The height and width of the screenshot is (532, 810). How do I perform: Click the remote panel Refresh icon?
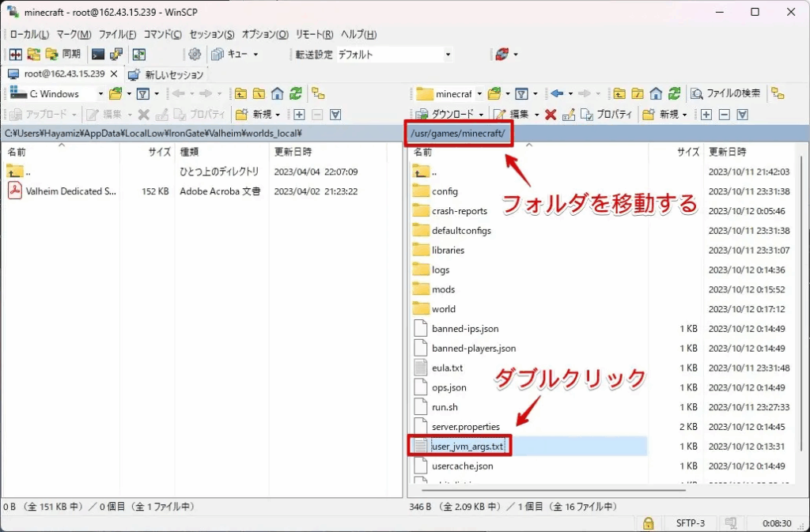pyautogui.click(x=674, y=93)
